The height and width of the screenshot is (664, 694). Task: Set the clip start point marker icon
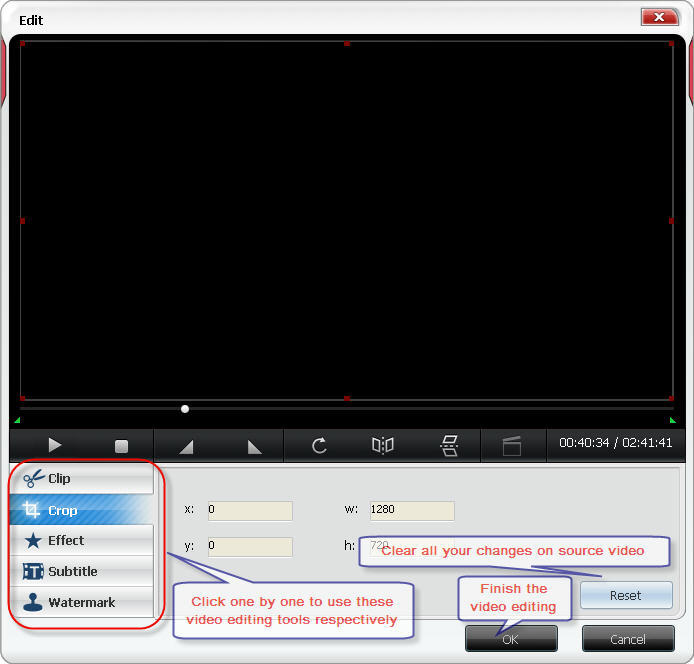pyautogui.click(x=186, y=447)
